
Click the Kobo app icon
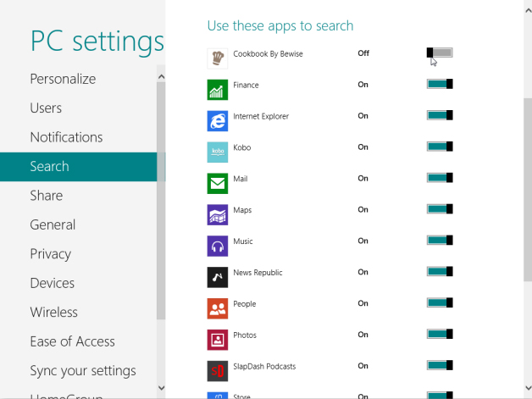click(x=218, y=152)
